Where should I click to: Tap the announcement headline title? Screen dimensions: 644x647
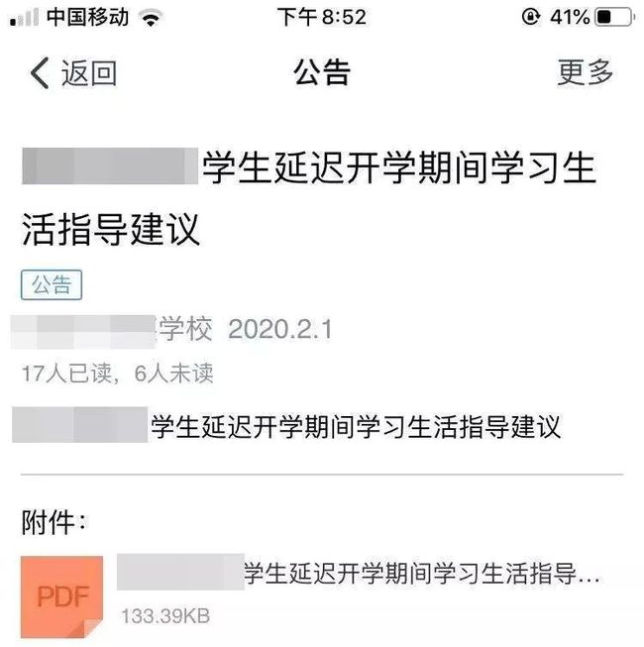[309, 197]
